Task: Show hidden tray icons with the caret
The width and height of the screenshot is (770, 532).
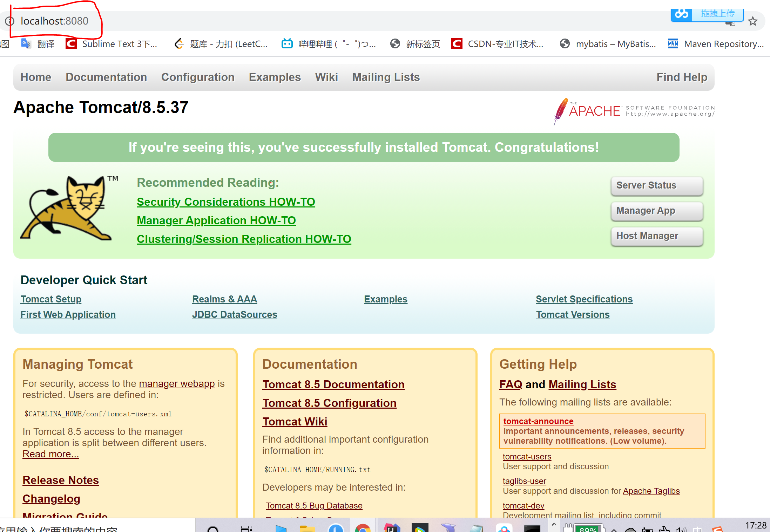Action: click(554, 526)
